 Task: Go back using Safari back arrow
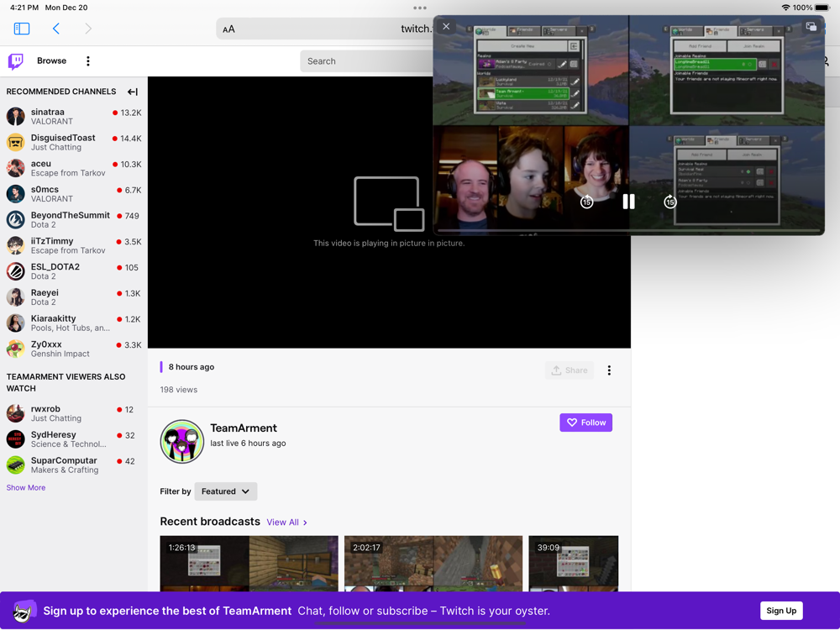[x=55, y=29]
